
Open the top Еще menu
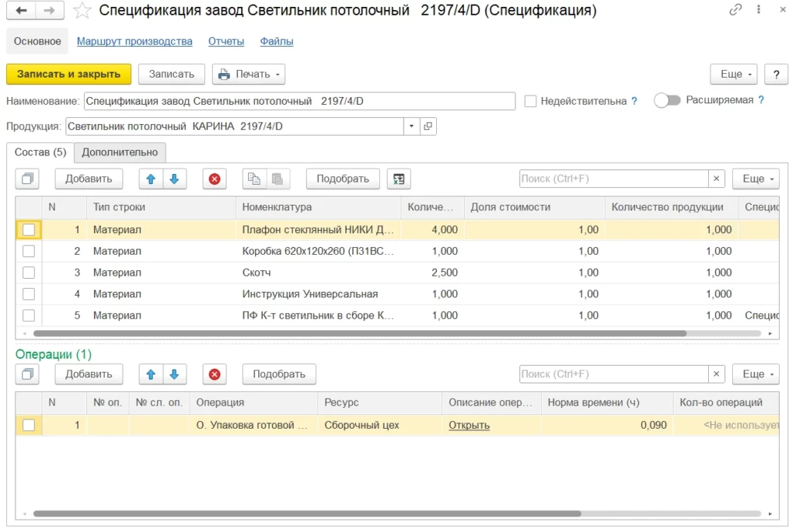point(734,74)
